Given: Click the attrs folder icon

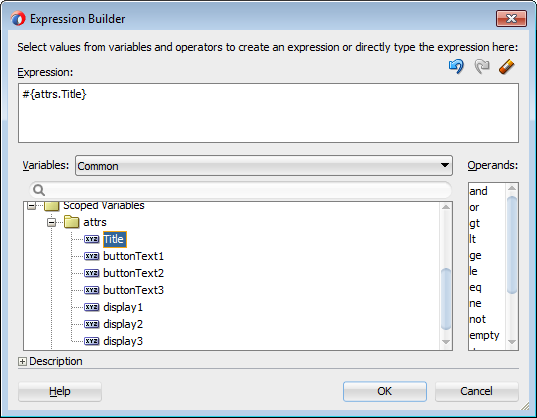Looking at the screenshot, I should click(72, 222).
